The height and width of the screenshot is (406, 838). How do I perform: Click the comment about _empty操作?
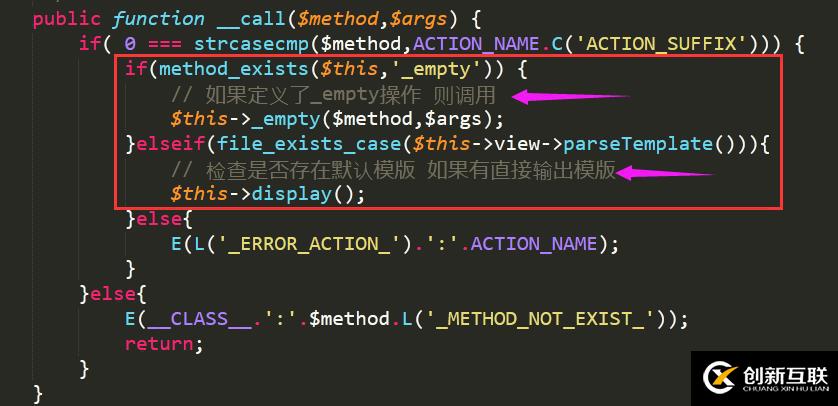click(333, 95)
